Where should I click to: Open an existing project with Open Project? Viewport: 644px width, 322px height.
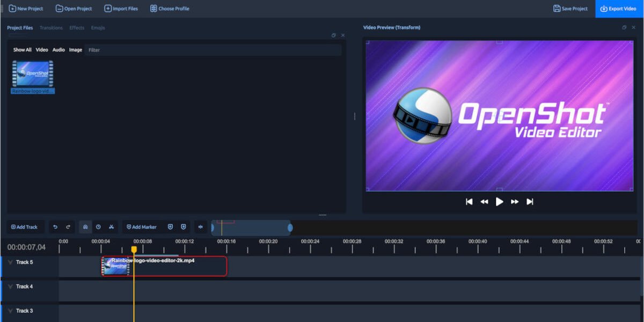[x=74, y=9]
